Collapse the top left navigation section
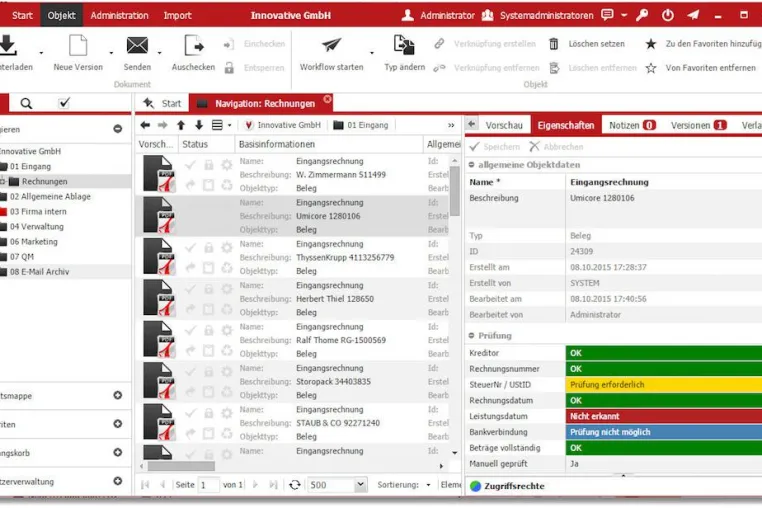The image size is (762, 508). 118,129
